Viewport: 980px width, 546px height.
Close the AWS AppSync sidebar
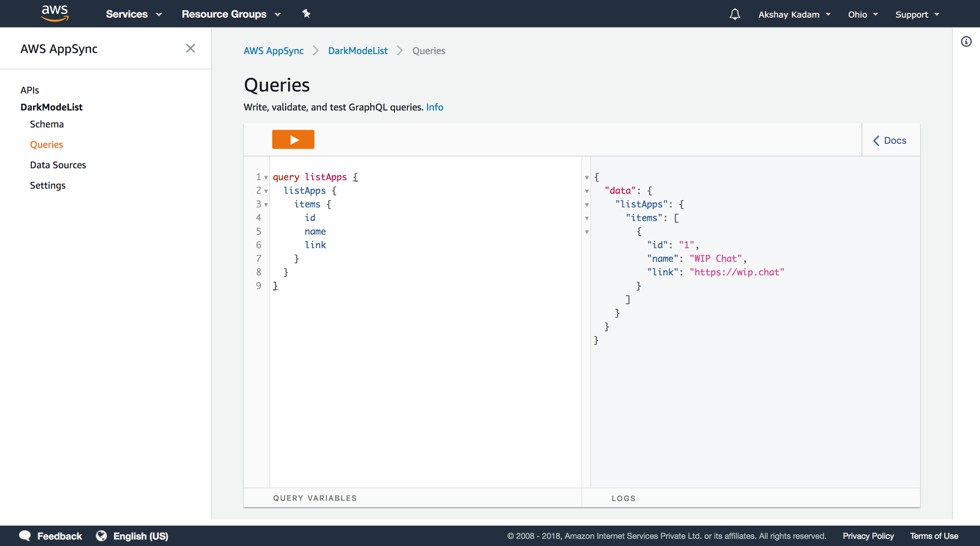click(x=190, y=48)
